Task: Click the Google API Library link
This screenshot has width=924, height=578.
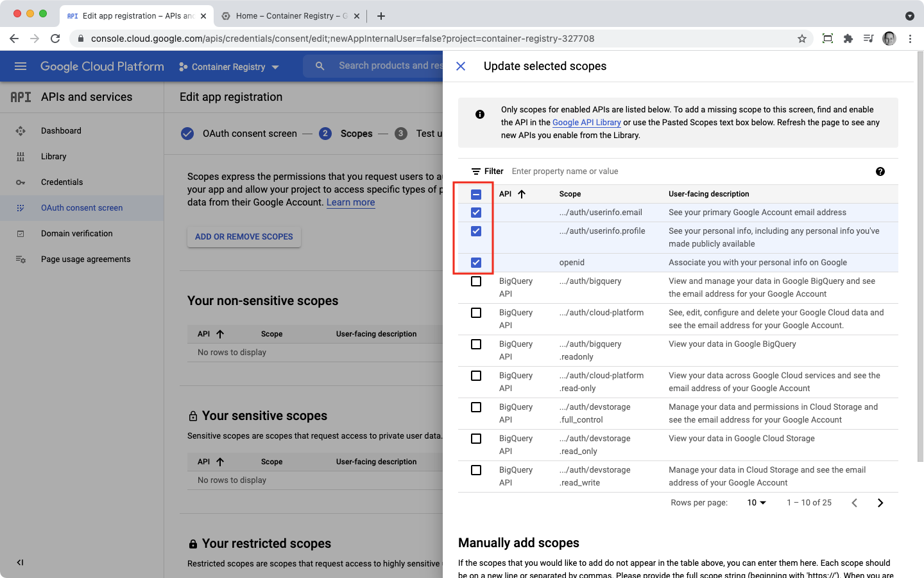Action: tap(586, 123)
